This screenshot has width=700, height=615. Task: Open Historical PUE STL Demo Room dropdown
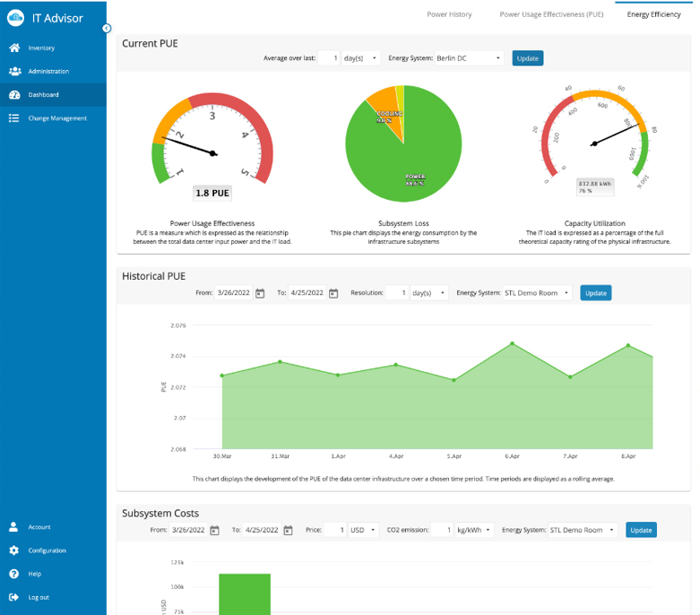coord(537,293)
